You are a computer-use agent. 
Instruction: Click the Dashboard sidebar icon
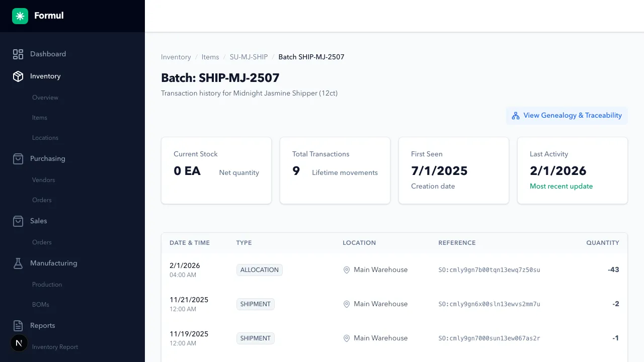18,54
